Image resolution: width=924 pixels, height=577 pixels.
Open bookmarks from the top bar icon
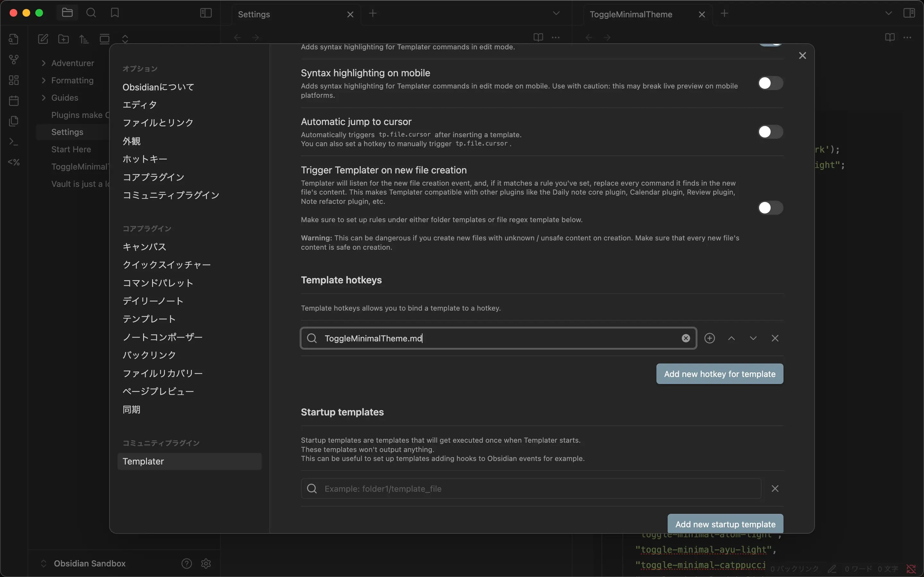click(x=115, y=13)
